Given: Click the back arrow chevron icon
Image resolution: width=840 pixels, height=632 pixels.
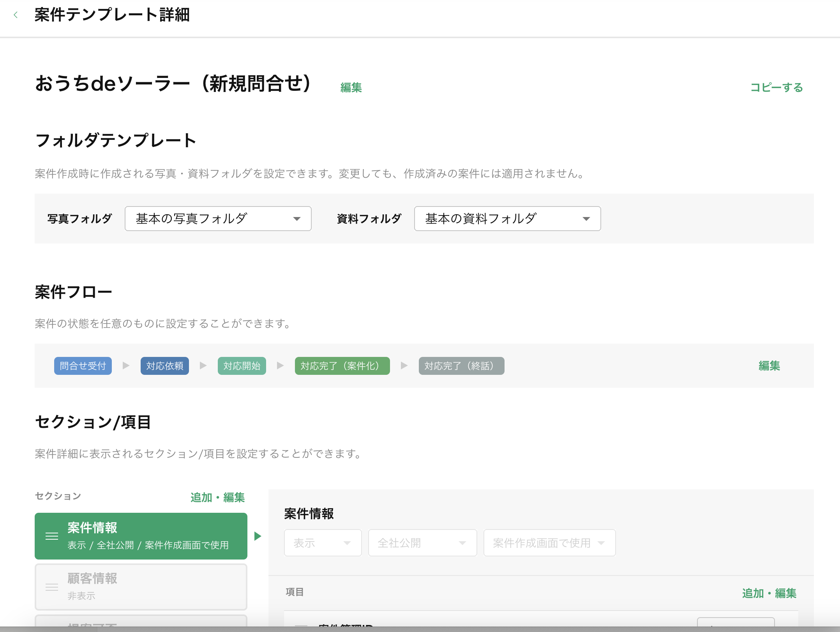Looking at the screenshot, I should coord(16,15).
